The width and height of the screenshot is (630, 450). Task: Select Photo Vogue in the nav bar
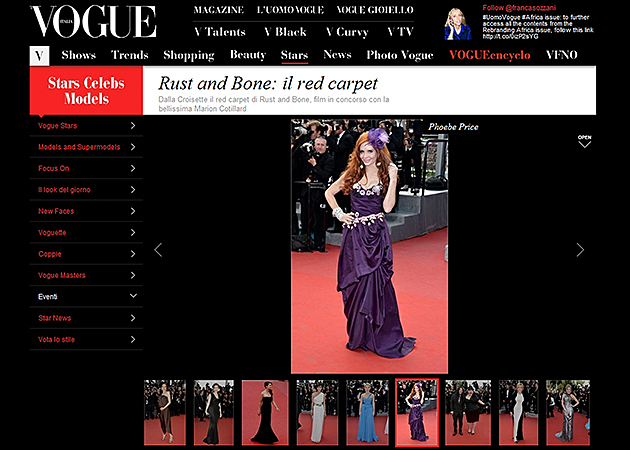click(400, 56)
